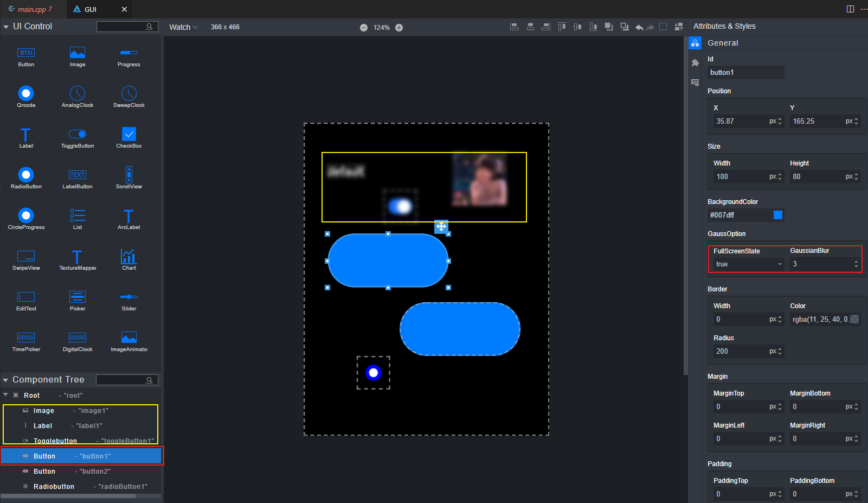868x503 pixels.
Task: Click the undo arrow in the toolbar
Action: click(x=639, y=27)
